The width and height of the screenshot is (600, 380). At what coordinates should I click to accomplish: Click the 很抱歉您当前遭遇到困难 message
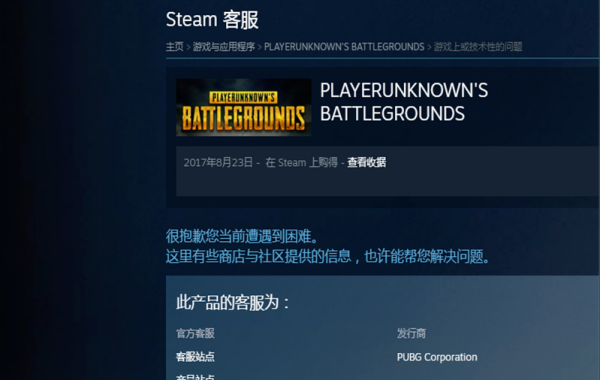tap(242, 236)
